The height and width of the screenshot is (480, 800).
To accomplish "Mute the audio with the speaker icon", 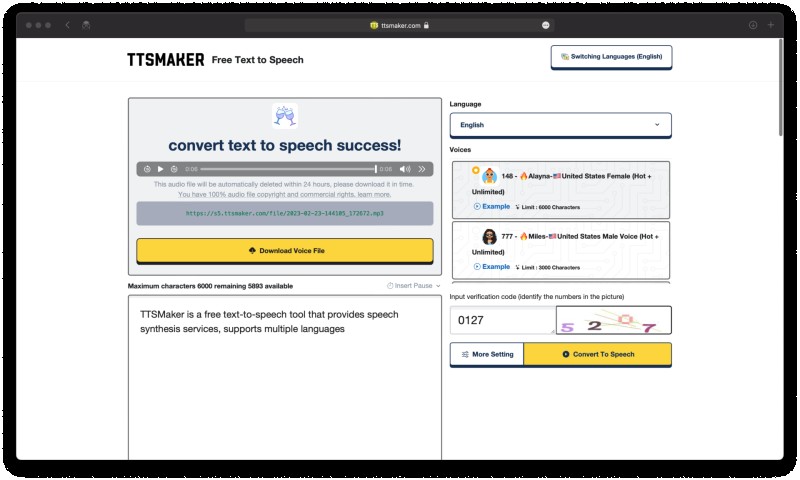I will click(x=405, y=169).
